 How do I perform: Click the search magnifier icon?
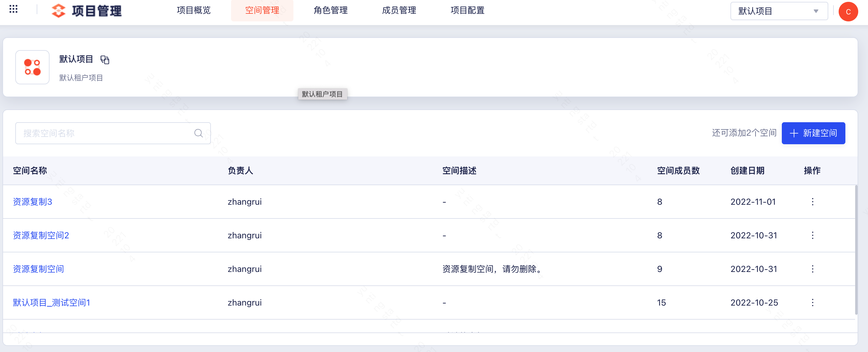(199, 134)
